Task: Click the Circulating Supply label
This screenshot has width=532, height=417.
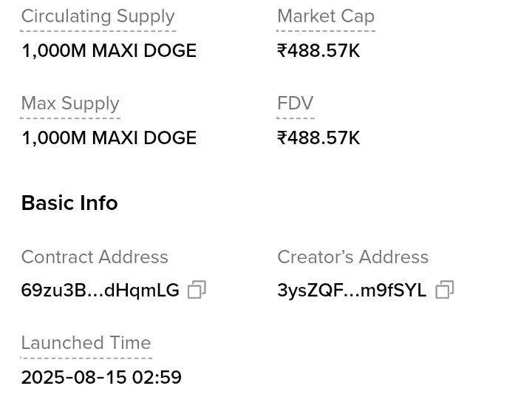Action: pyautogui.click(x=98, y=16)
